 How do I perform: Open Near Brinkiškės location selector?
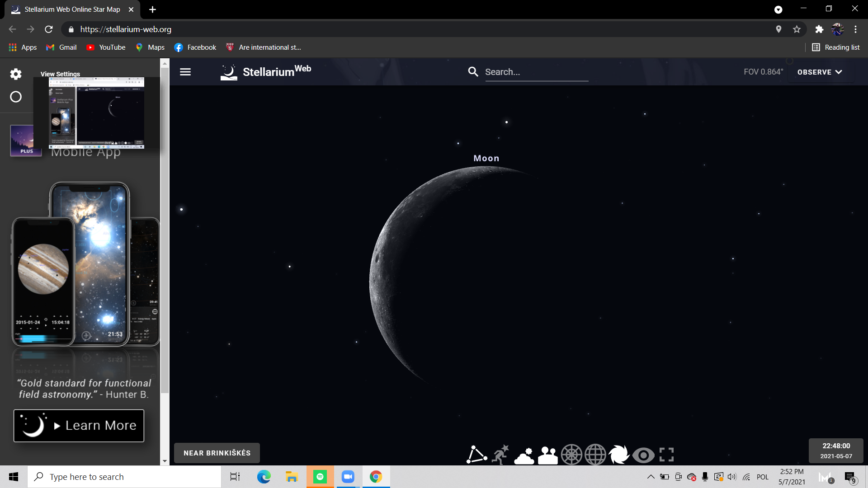click(x=217, y=453)
